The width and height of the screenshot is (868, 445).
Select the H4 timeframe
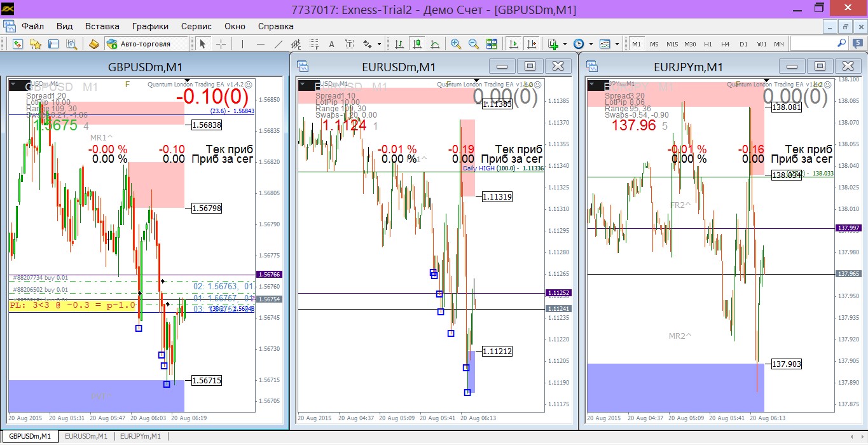pyautogui.click(x=726, y=44)
